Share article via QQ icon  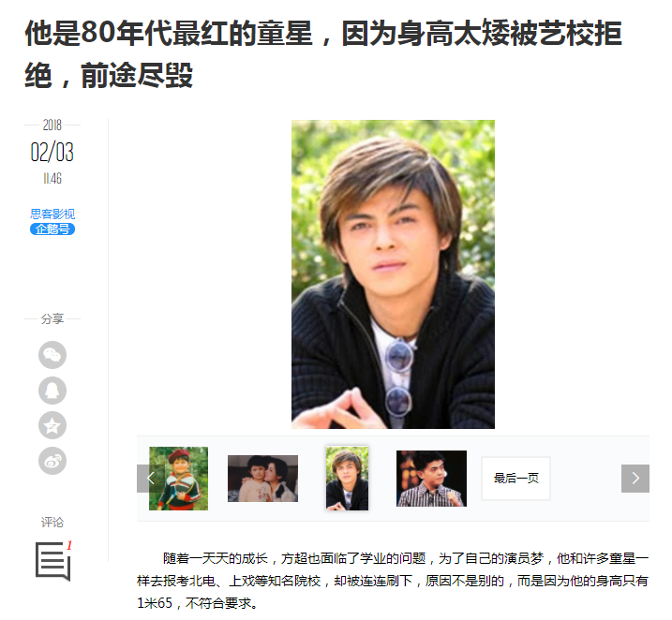[x=52, y=391]
